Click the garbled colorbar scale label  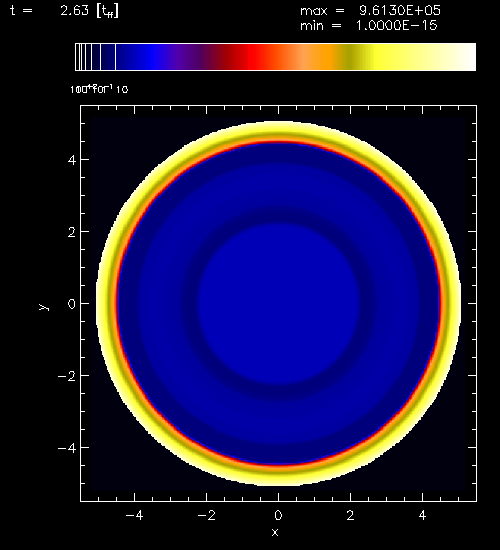point(99,89)
